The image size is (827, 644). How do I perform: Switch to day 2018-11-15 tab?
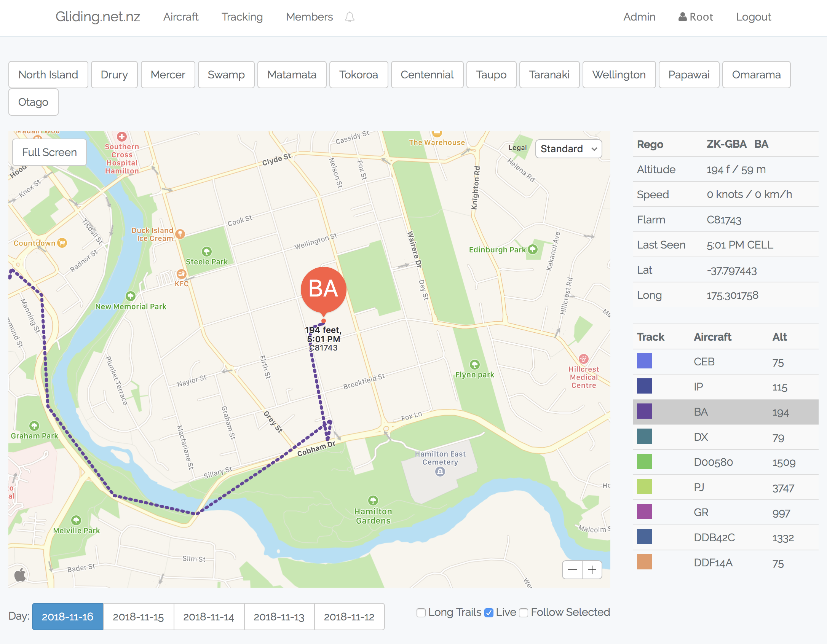pos(138,617)
